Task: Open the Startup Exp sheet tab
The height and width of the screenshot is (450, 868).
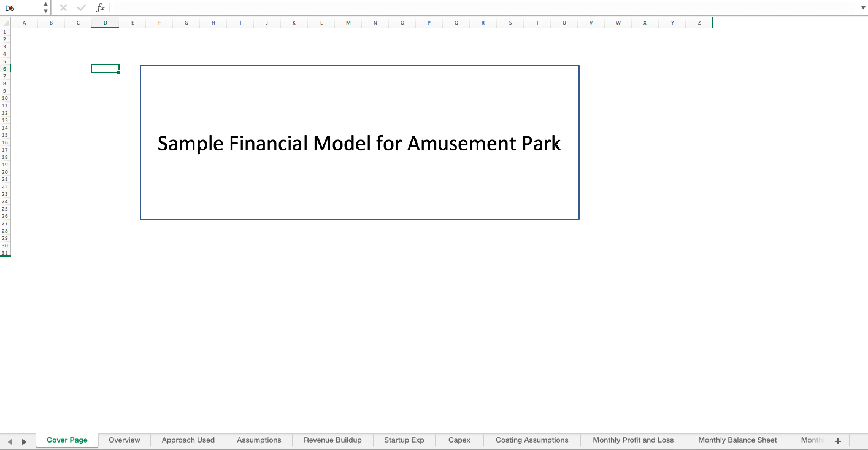Action: click(404, 440)
